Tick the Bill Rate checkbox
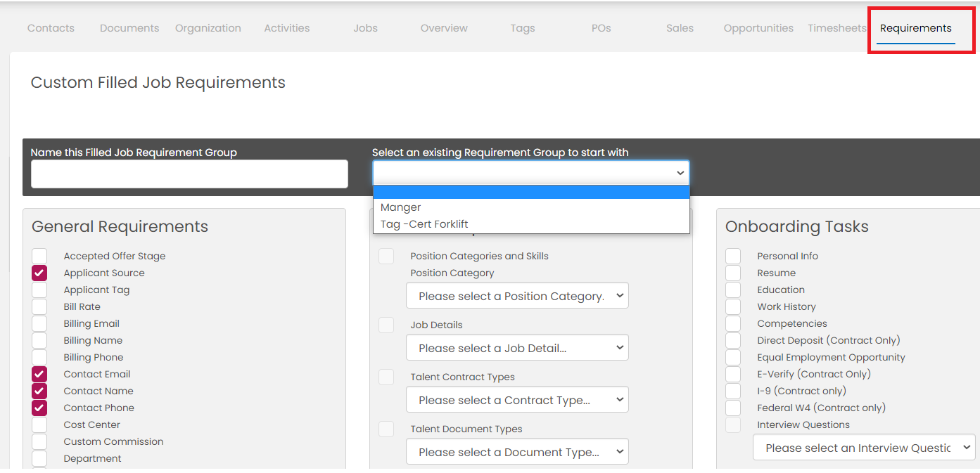This screenshot has width=980, height=473. [x=39, y=307]
